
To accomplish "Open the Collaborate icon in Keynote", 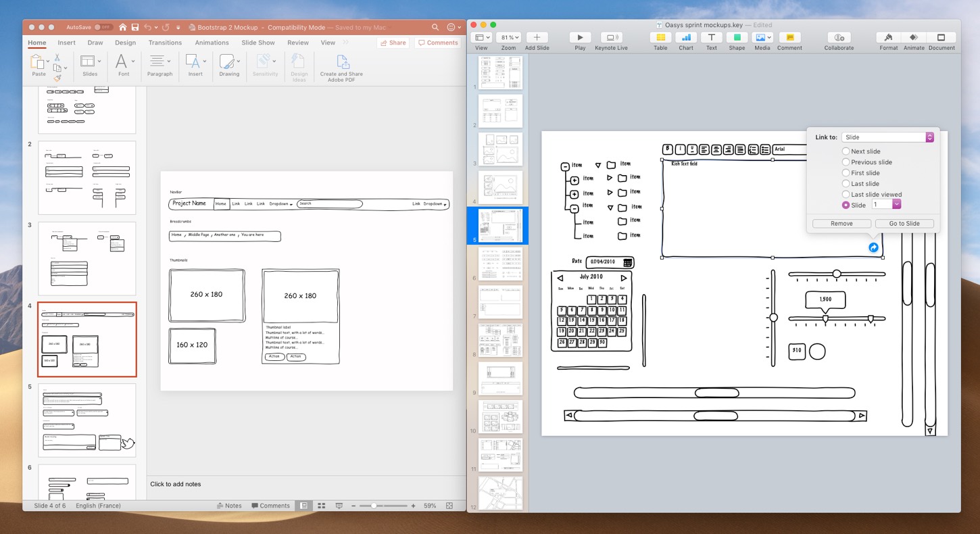I will tap(839, 38).
